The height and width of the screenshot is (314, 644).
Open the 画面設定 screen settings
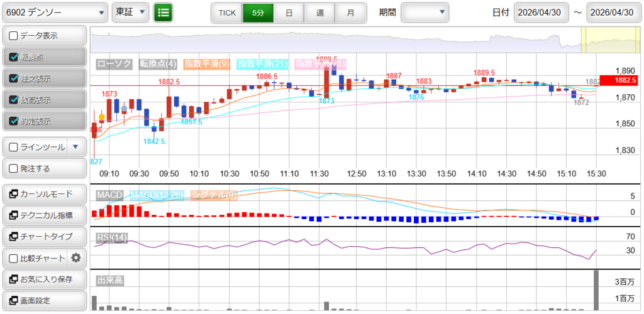pyautogui.click(x=44, y=300)
